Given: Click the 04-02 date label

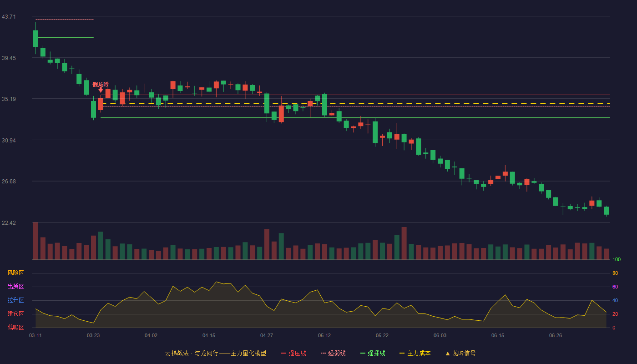Looking at the screenshot, I should point(151,335).
